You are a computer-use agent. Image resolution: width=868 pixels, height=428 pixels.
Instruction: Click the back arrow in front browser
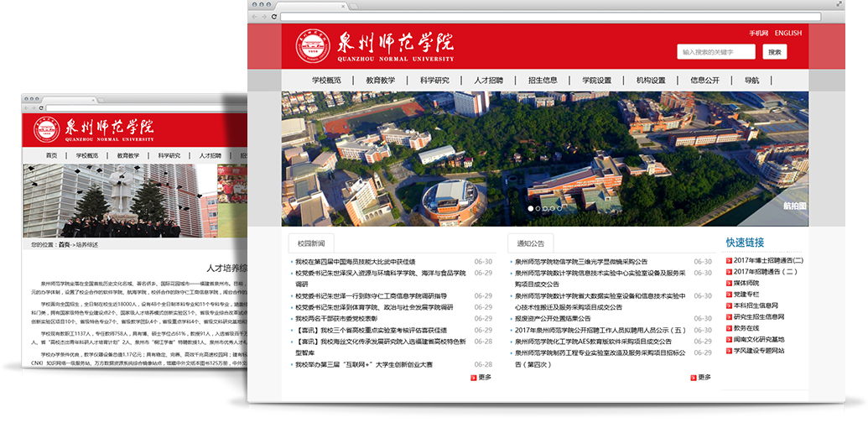tap(255, 17)
